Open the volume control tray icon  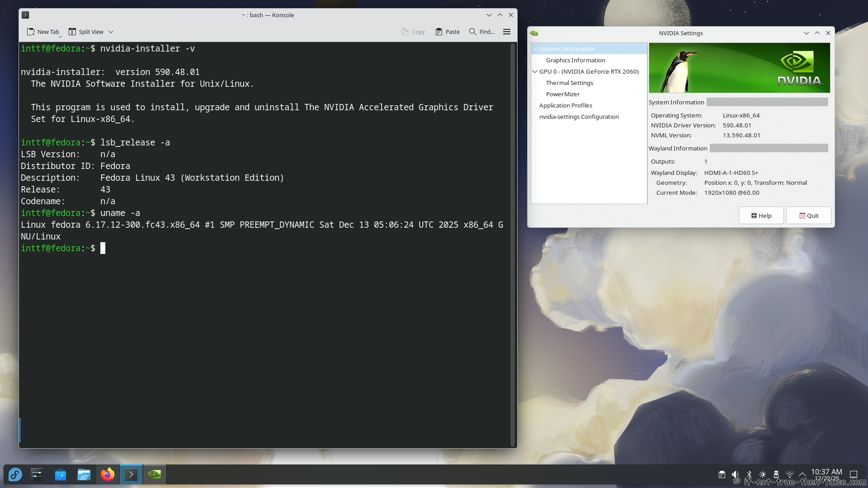pyautogui.click(x=736, y=474)
